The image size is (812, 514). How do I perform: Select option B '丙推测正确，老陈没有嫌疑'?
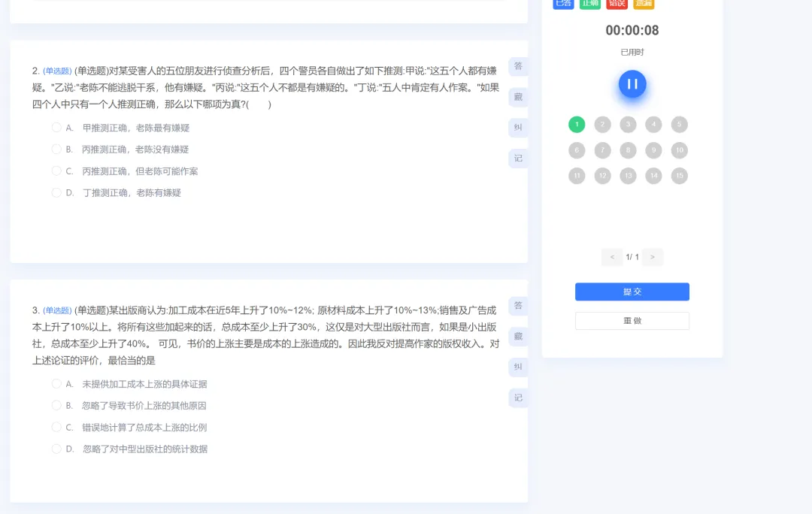[x=56, y=149]
